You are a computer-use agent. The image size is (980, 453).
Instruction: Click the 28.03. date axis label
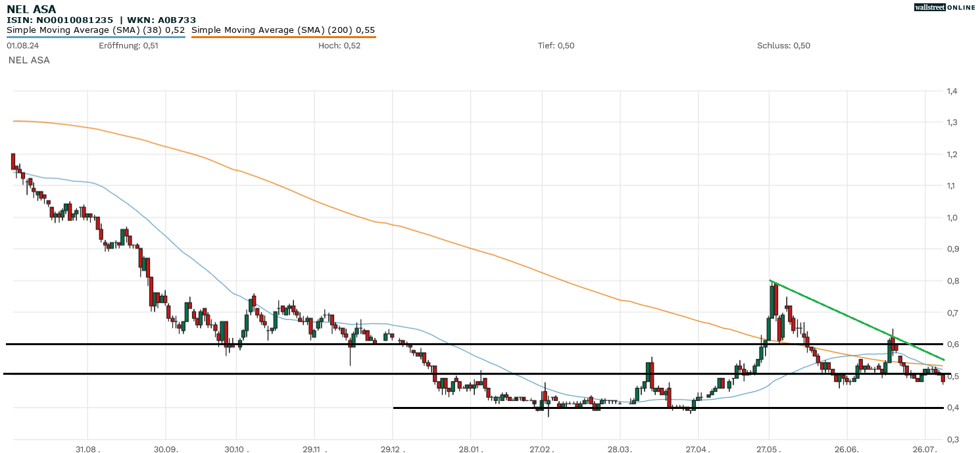click(620, 448)
